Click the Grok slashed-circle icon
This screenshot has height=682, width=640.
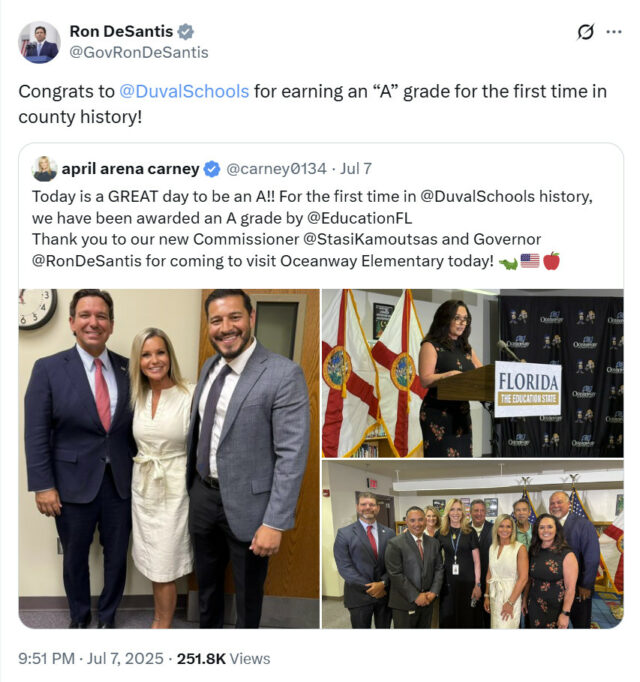(x=586, y=32)
